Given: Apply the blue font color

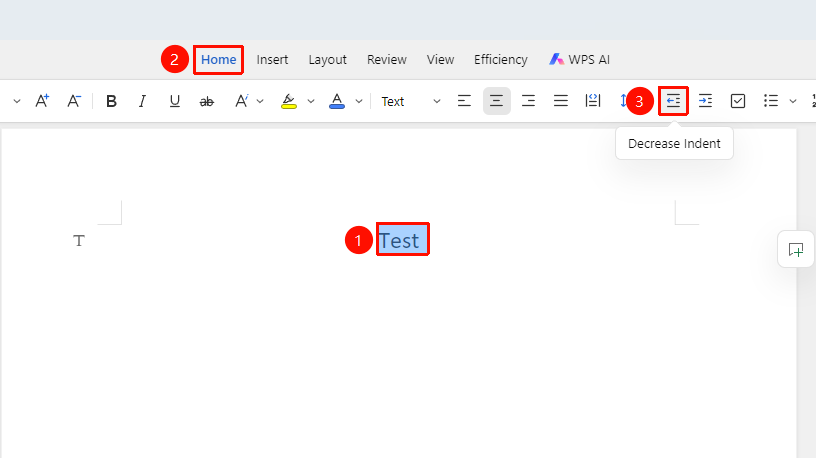Looking at the screenshot, I should click(337, 101).
